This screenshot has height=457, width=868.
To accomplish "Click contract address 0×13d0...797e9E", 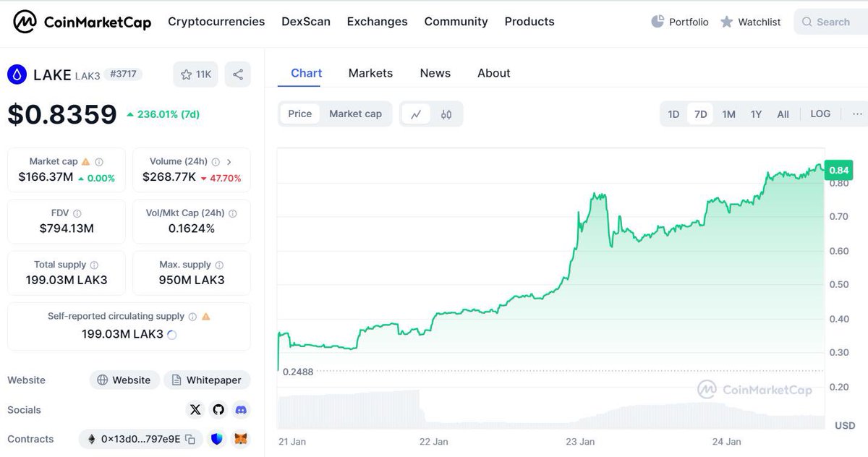I will tap(140, 439).
